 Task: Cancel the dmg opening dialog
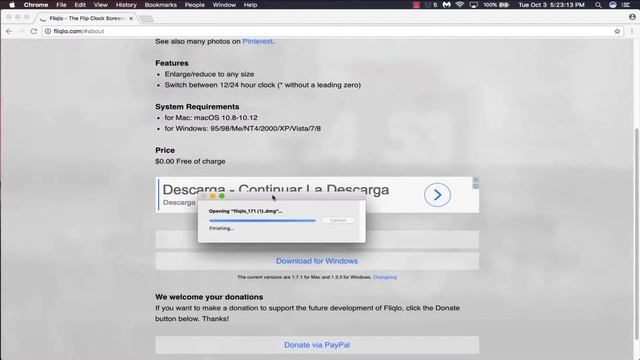pyautogui.click(x=338, y=220)
